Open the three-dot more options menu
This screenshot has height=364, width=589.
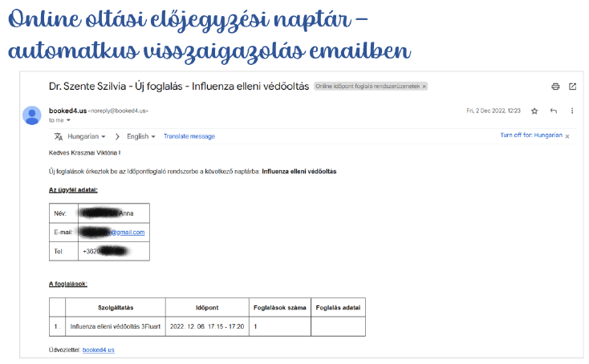coord(571,111)
